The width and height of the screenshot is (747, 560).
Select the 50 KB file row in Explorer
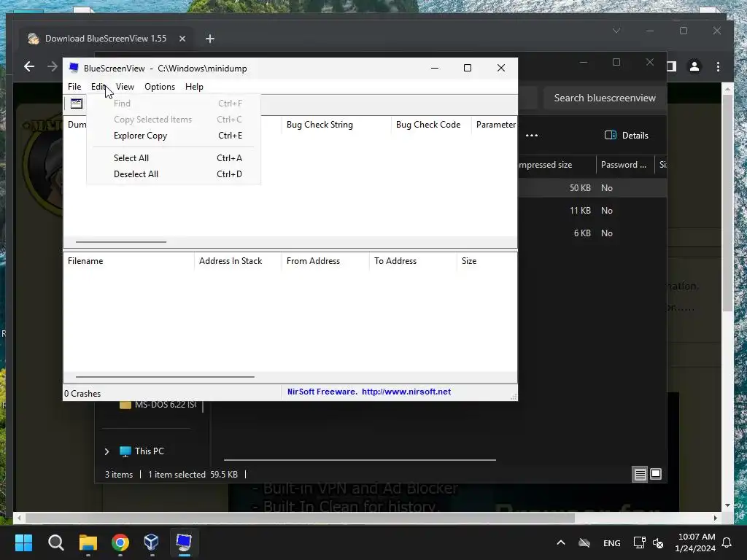click(x=592, y=188)
